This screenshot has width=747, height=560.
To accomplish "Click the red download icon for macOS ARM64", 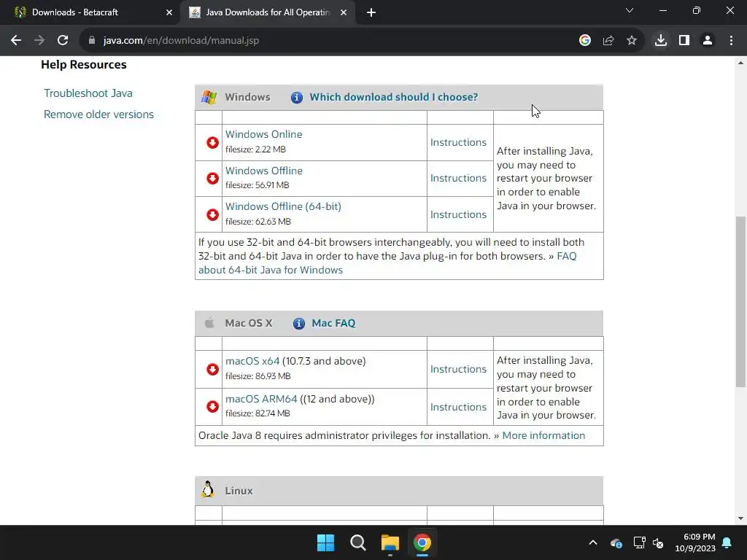I will 212,407.
